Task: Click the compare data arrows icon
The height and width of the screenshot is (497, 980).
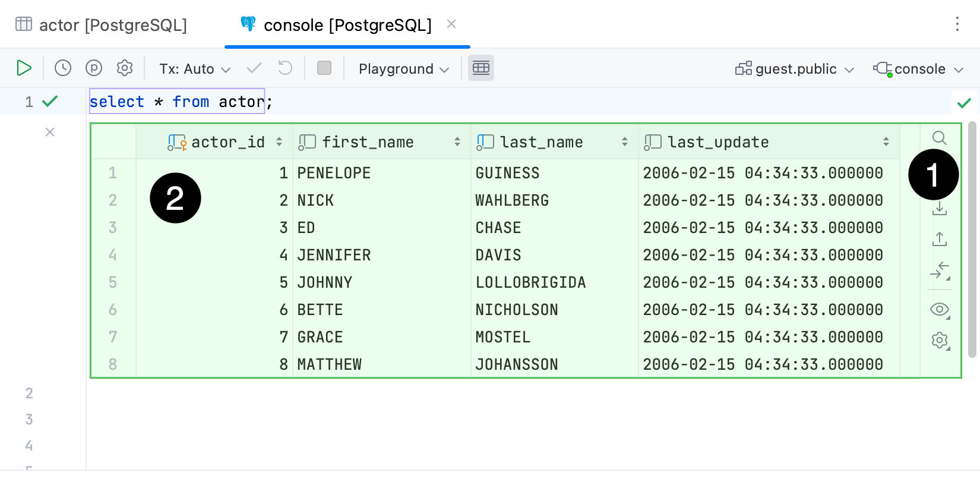Action: (x=939, y=270)
